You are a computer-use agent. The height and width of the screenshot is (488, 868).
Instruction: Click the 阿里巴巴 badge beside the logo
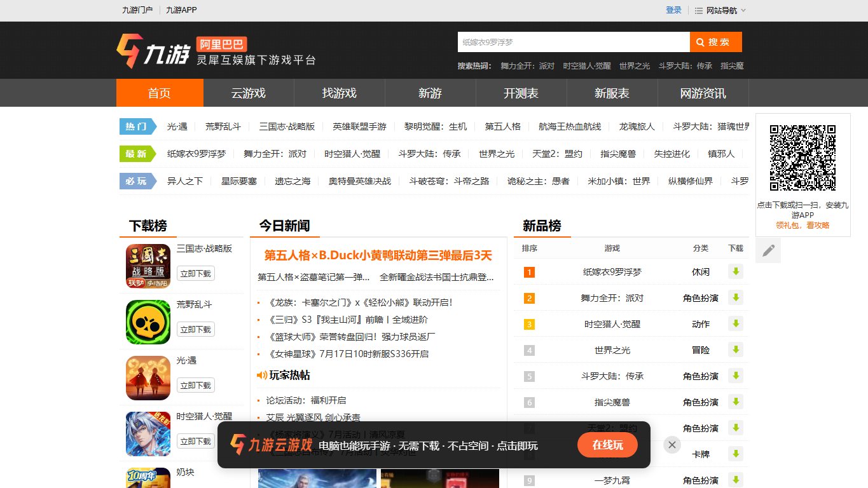(x=221, y=44)
